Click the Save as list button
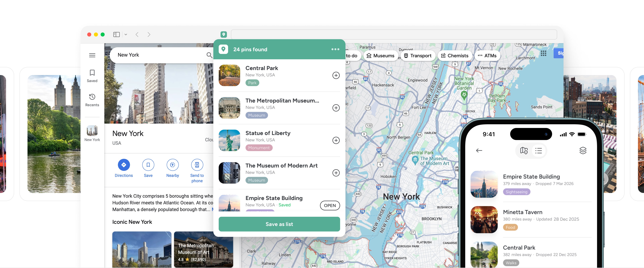The height and width of the screenshot is (268, 644). click(x=279, y=224)
